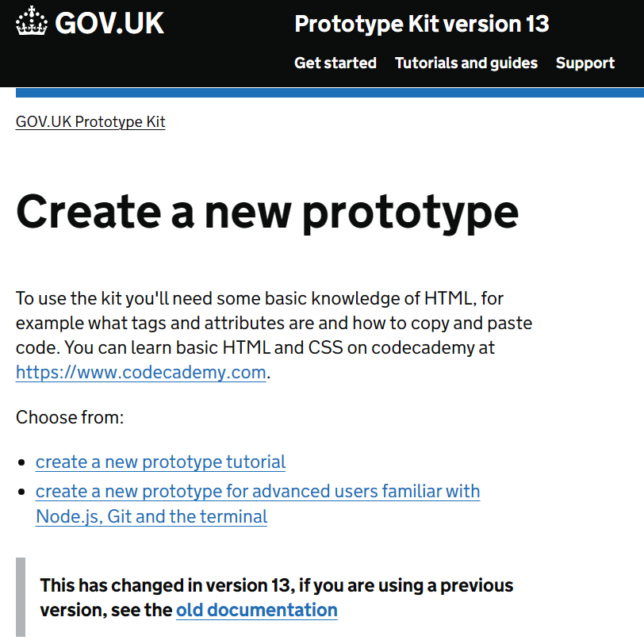Click the breadcrumb link above the heading
The image size is (644, 644).
coord(90,121)
